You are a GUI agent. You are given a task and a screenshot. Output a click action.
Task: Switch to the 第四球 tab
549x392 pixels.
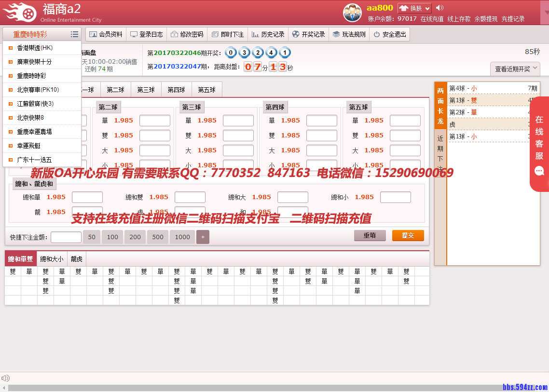click(x=176, y=90)
